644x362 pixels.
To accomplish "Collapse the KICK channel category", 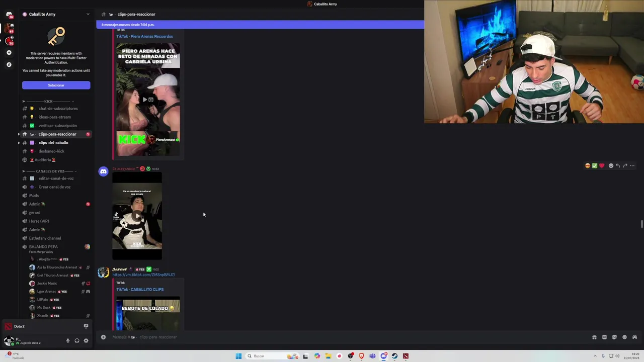I will tap(48, 101).
